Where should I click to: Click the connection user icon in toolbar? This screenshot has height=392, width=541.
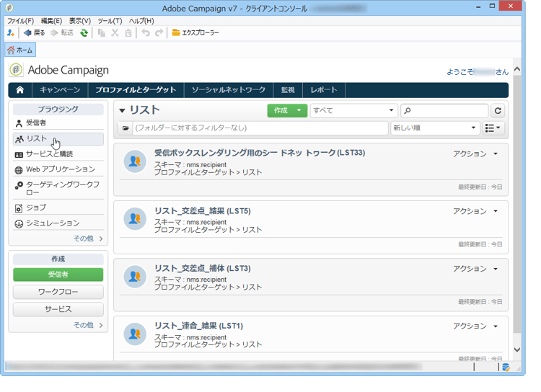tap(11, 32)
